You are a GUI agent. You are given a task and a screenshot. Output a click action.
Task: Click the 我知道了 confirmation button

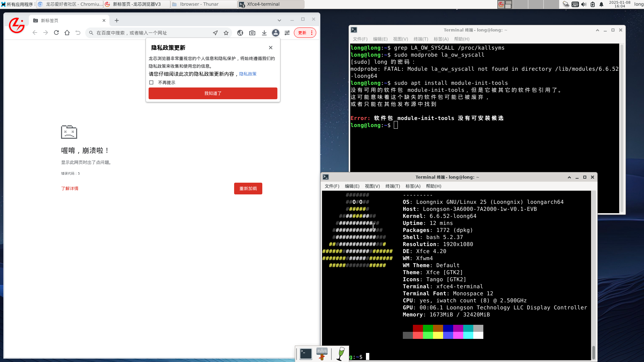pos(213,93)
